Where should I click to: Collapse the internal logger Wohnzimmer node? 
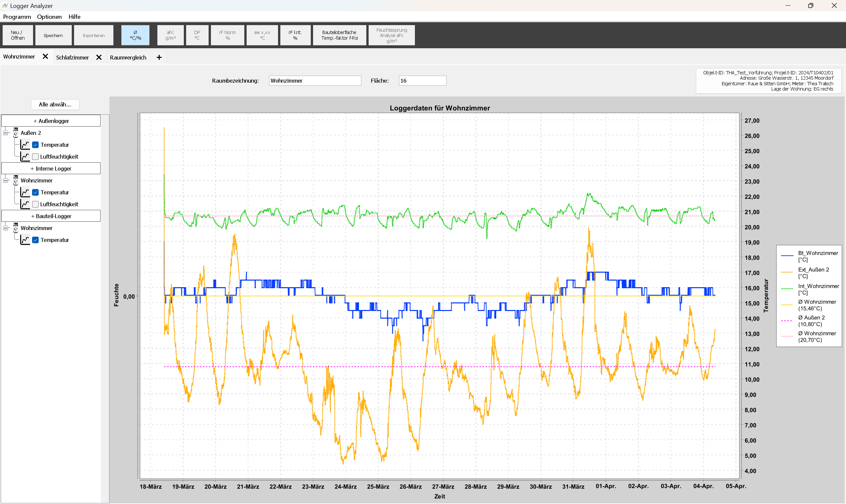(x=6, y=180)
